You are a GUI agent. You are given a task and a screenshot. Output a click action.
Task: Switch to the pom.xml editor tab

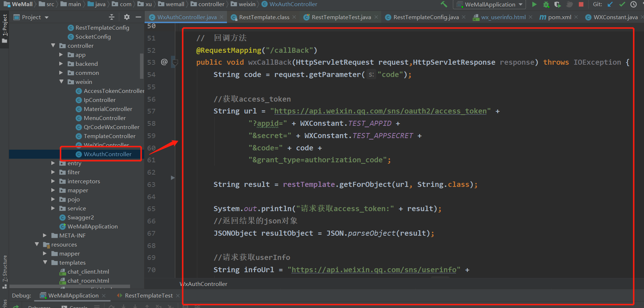click(559, 17)
